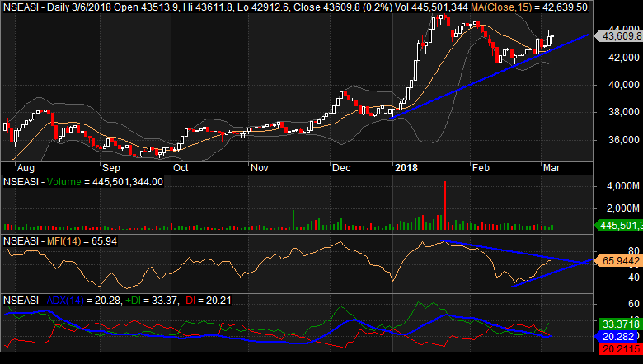Click the orange MFI(14) indicator name
This screenshot has width=643, height=364.
[64, 241]
